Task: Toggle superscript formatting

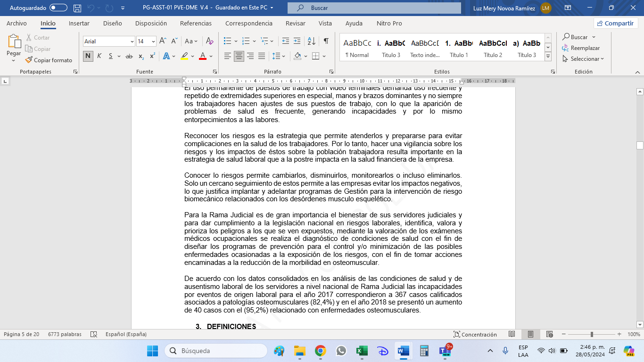Action: [x=152, y=56]
